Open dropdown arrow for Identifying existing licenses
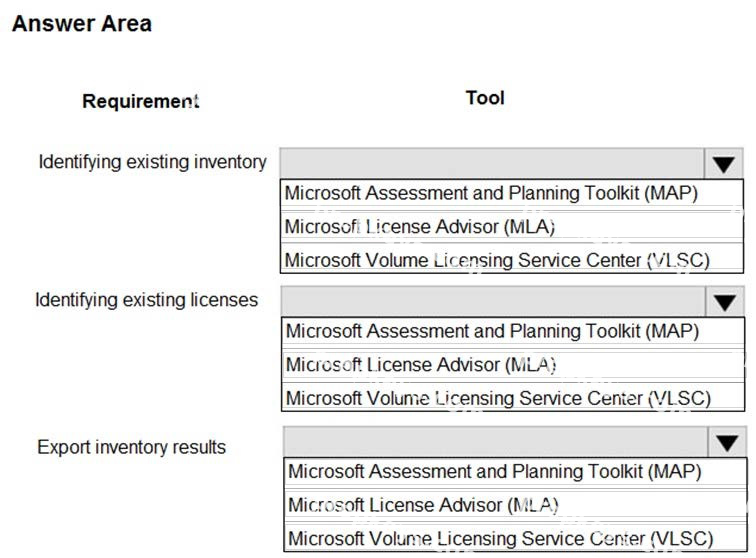The width and height of the screenshot is (756, 558). [x=724, y=302]
